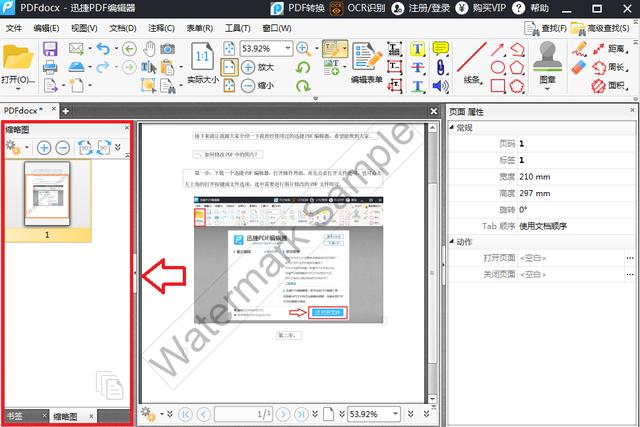Viewport: 640px width, 427px height.
Task: Click ellipsis button for 关闭页面 action
Action: coord(630,274)
